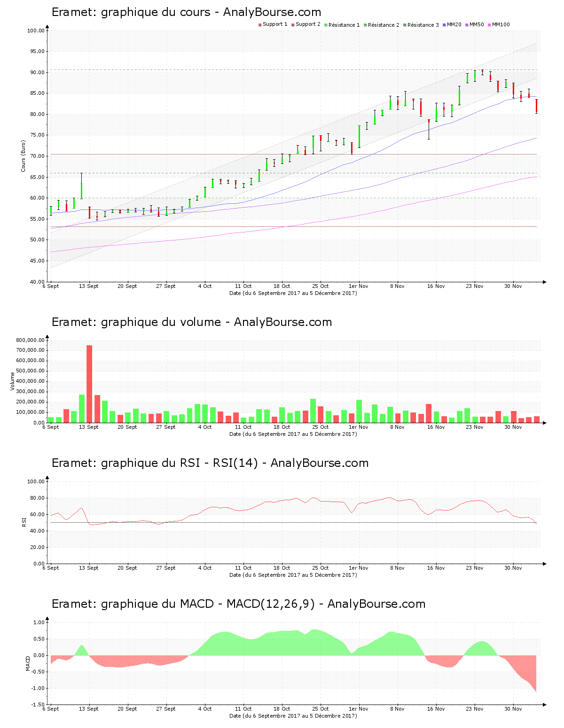Viewport: 564px width, 728px height.
Task: Click the 'Cours (Euro)' axis label
Action: click(x=23, y=156)
